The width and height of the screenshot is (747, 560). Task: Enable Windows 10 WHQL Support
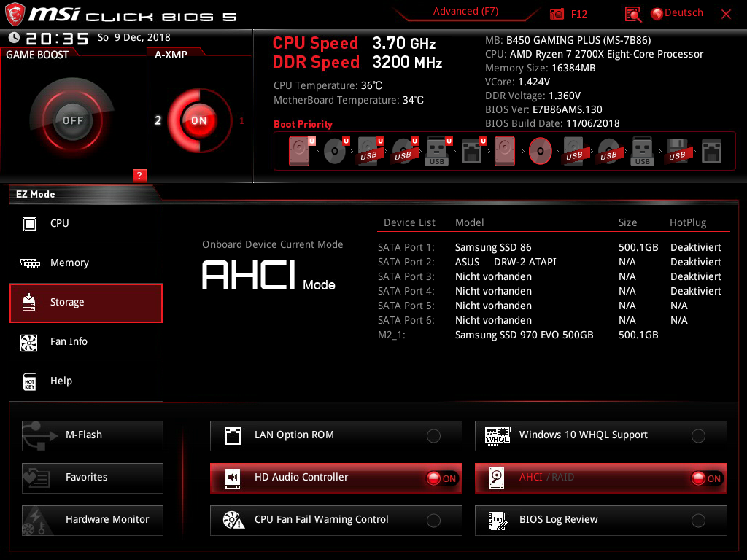pyautogui.click(x=698, y=436)
